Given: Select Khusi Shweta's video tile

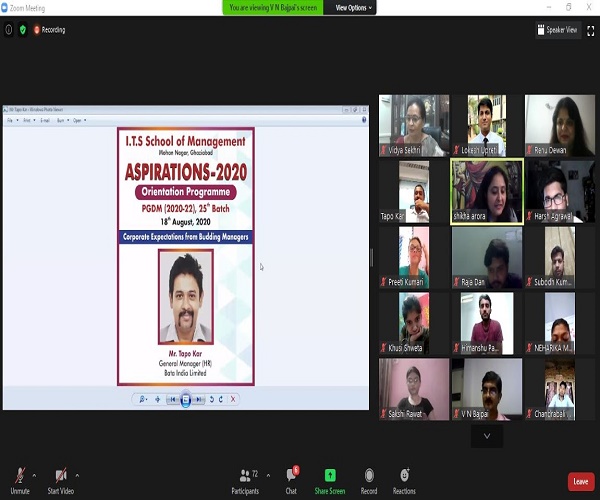Looking at the screenshot, I should (x=414, y=323).
